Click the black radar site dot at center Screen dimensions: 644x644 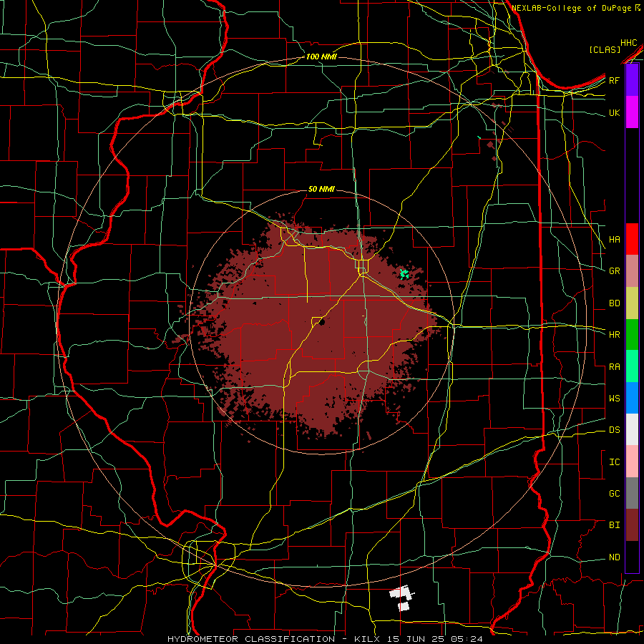tap(322, 322)
